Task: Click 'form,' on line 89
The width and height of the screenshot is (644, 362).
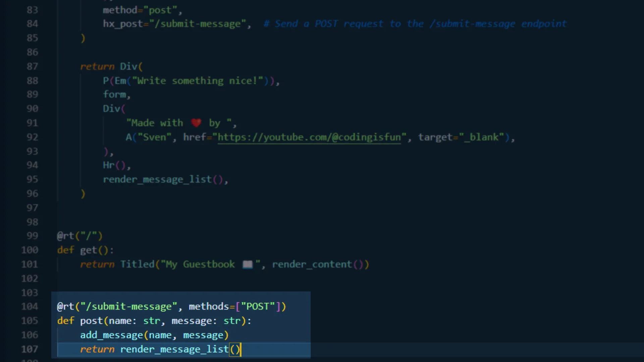Action: point(116,95)
